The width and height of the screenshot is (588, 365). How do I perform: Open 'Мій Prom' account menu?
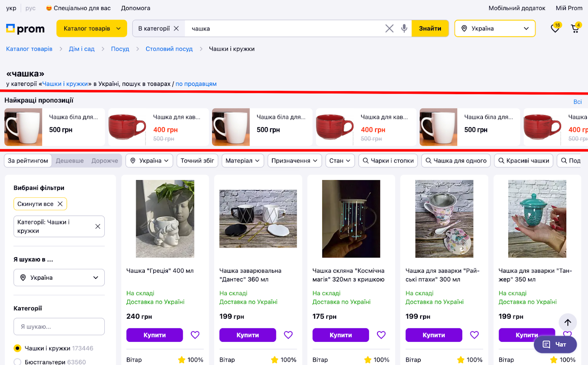(569, 8)
